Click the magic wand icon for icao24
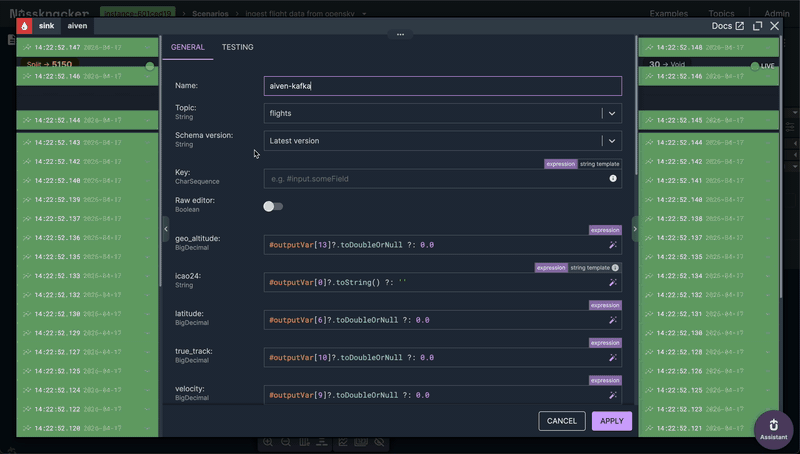The width and height of the screenshot is (800, 454). 613,283
